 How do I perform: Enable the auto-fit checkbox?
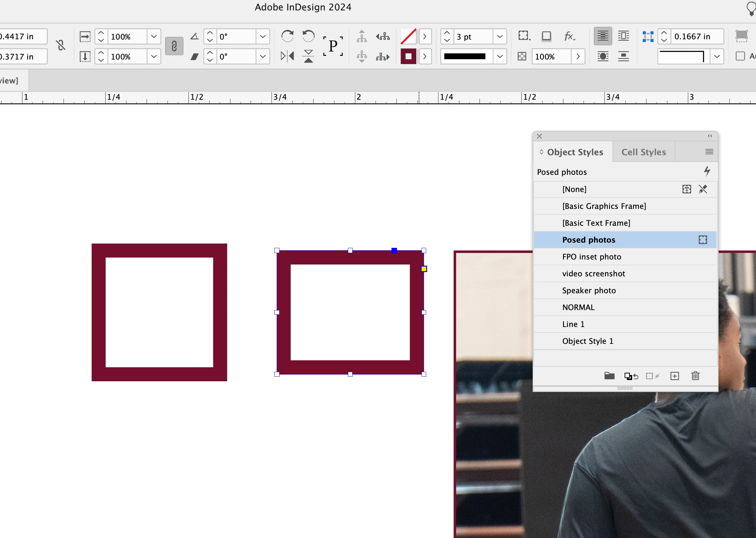740,56
